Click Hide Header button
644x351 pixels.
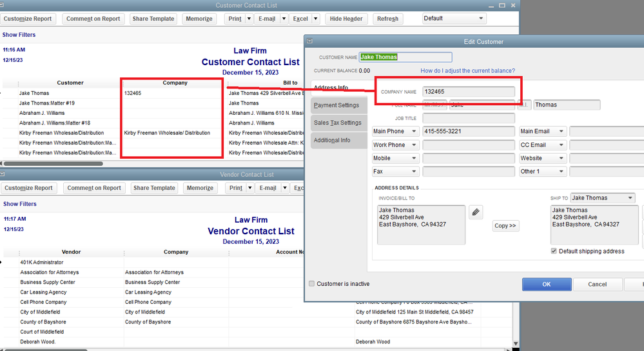coord(346,19)
